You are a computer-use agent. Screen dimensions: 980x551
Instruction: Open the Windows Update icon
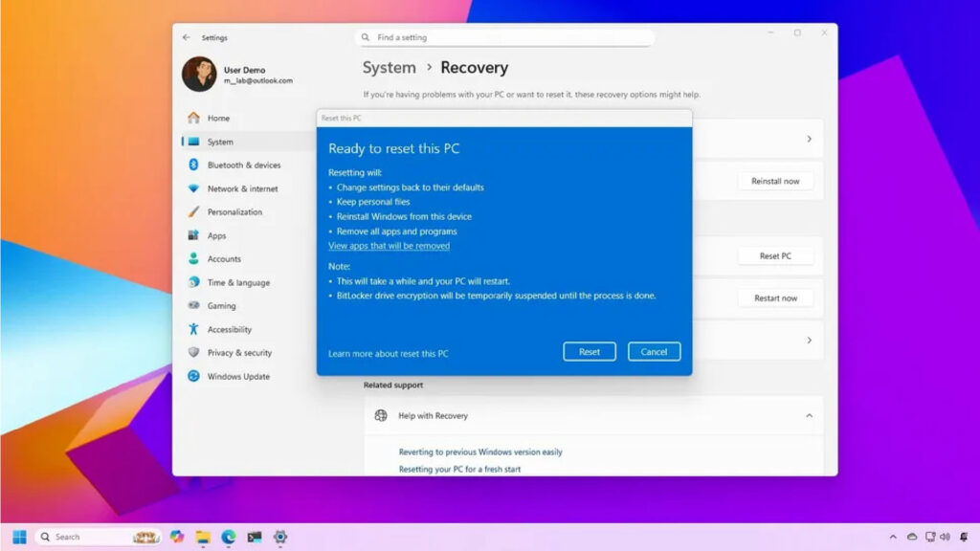click(193, 376)
